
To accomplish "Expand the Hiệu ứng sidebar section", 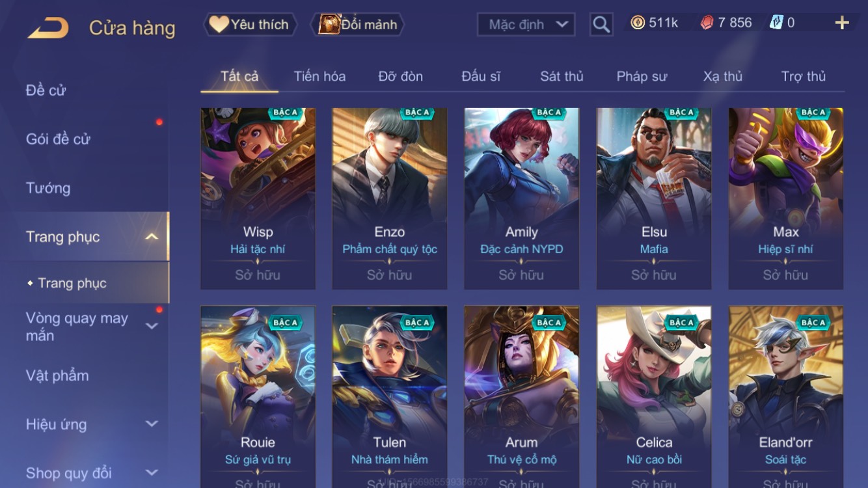I will click(x=151, y=424).
